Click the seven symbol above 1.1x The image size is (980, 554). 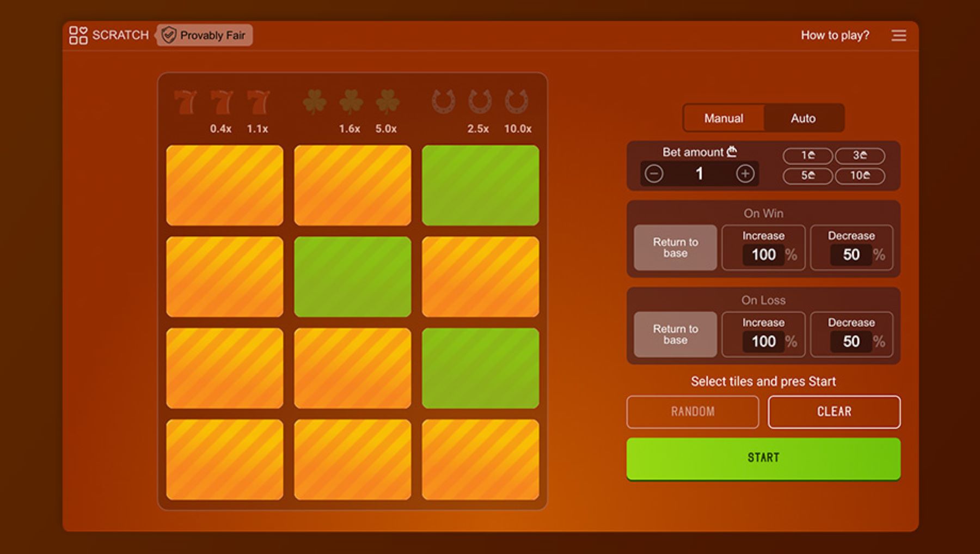click(258, 102)
